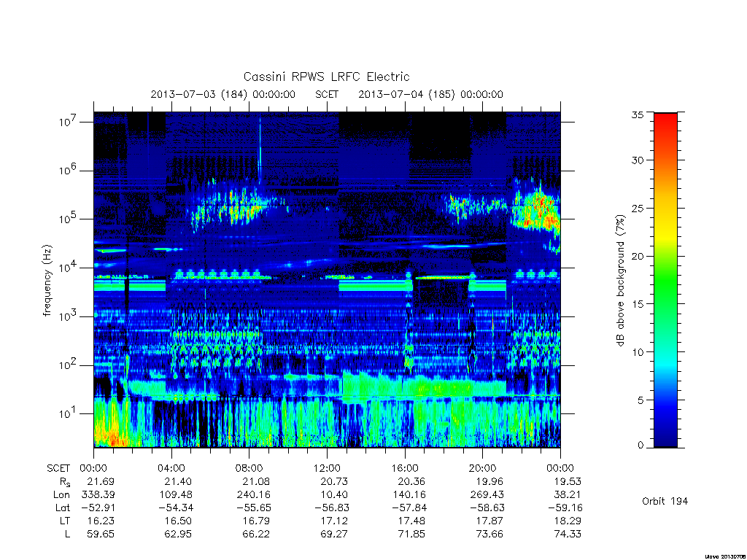Click the L value 74.33

point(568,534)
